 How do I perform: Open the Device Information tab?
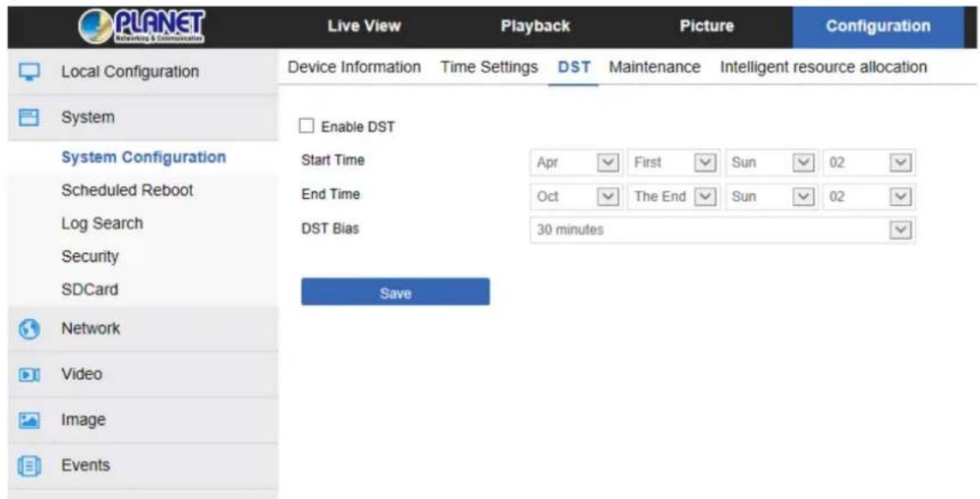tap(354, 67)
